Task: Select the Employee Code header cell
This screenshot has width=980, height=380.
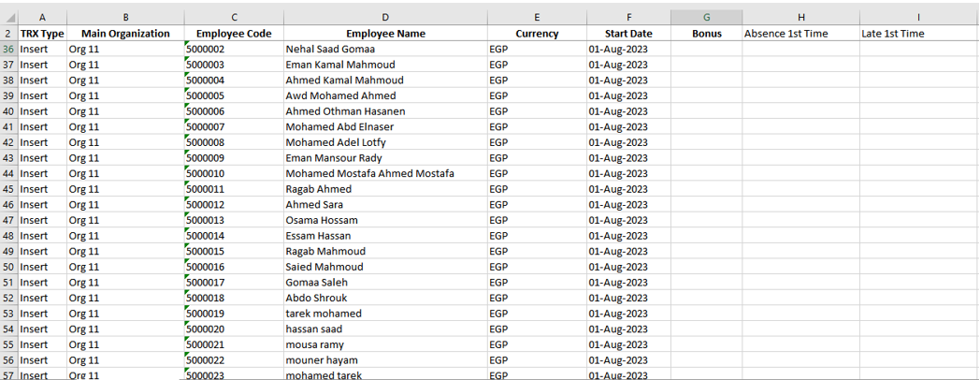Action: 234,34
